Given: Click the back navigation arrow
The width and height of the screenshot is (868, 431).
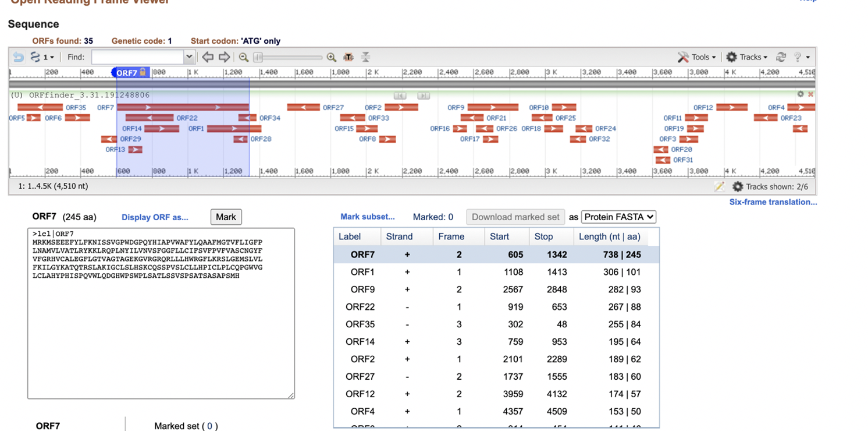Looking at the screenshot, I should click(208, 57).
